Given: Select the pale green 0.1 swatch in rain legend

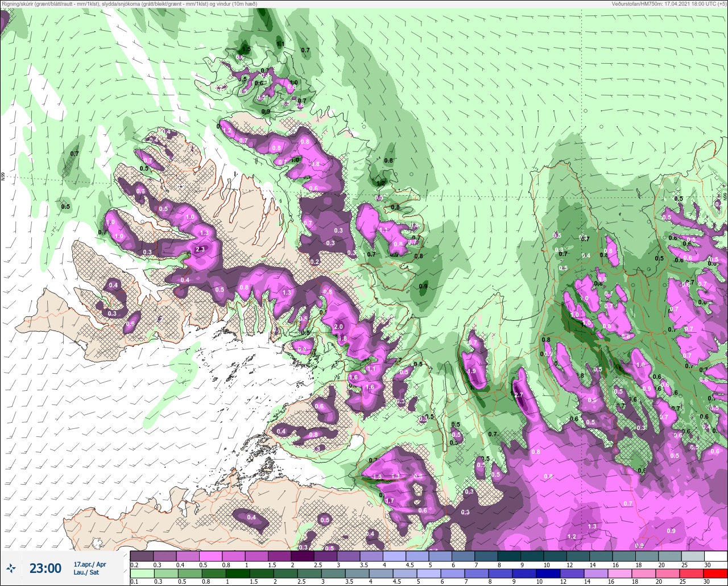Looking at the screenshot, I should tap(142, 573).
